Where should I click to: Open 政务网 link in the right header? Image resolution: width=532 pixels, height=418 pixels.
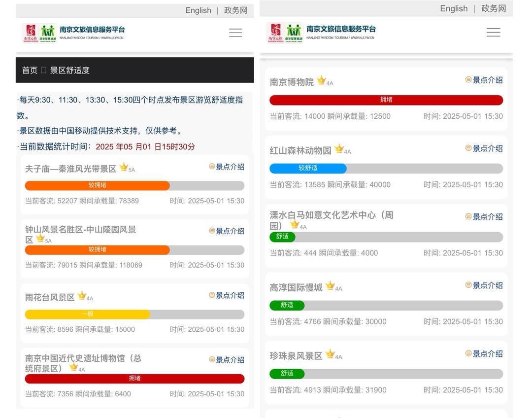(x=494, y=8)
